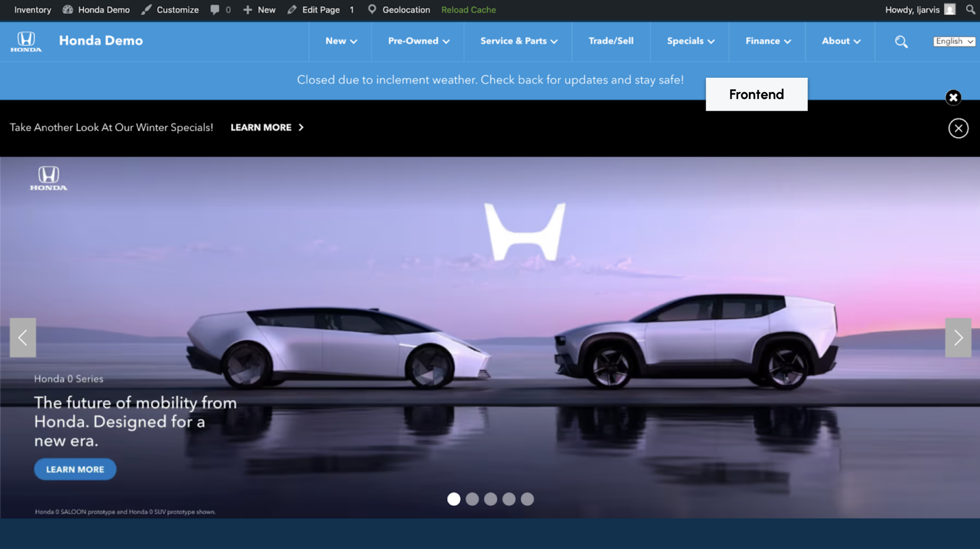Click the site search magnifier icon
Image resolution: width=980 pixels, height=549 pixels.
click(x=901, y=41)
